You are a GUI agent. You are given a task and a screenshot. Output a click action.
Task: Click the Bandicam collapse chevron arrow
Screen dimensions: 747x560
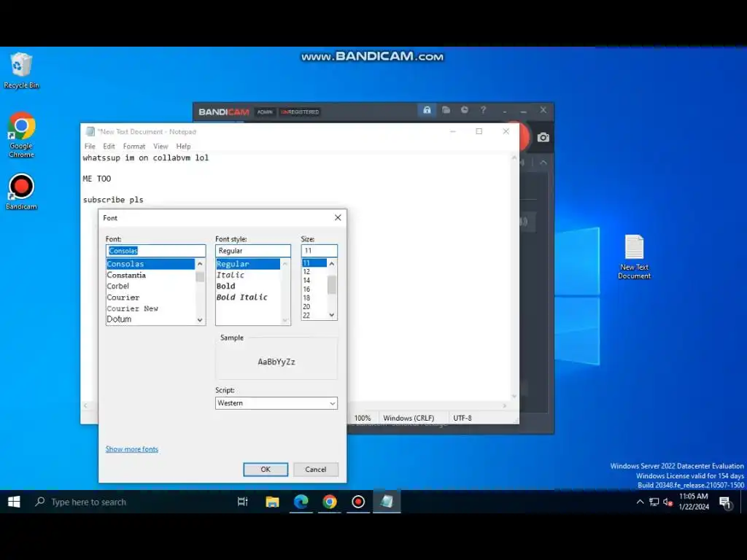click(x=543, y=163)
